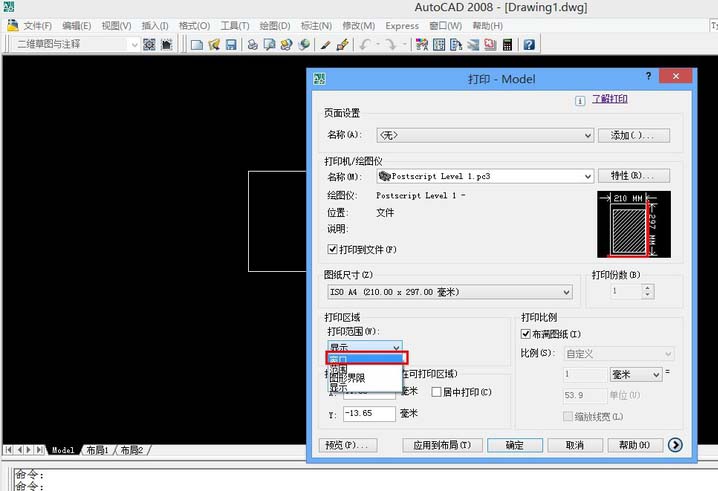Image resolution: width=718 pixels, height=491 pixels.
Task: Open the QuickCalc calculator icon
Action: click(x=507, y=44)
